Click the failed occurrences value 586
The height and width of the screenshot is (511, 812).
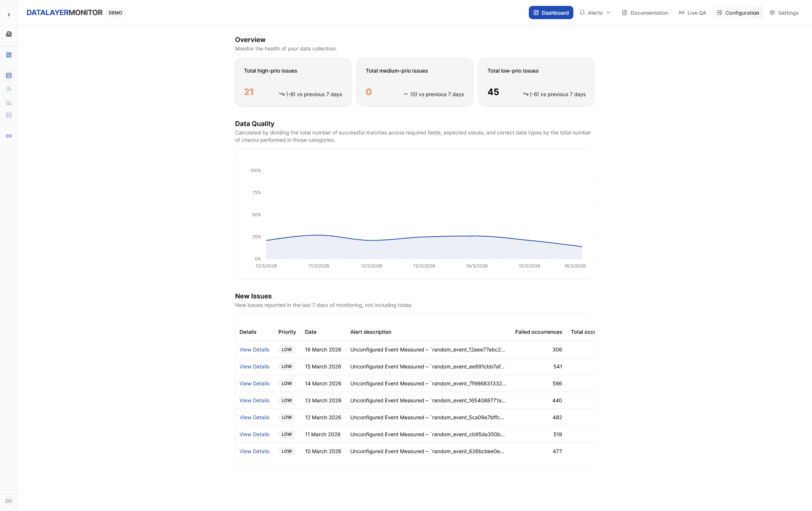click(x=557, y=384)
